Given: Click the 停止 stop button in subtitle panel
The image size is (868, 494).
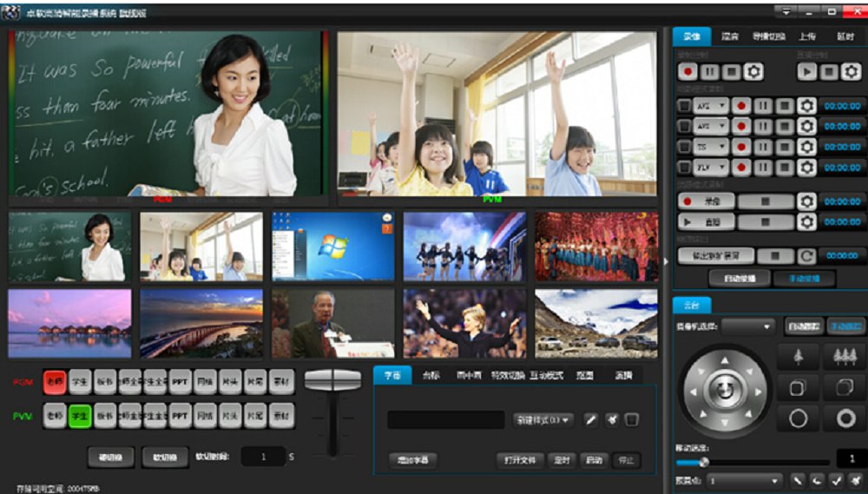Looking at the screenshot, I should tap(626, 460).
